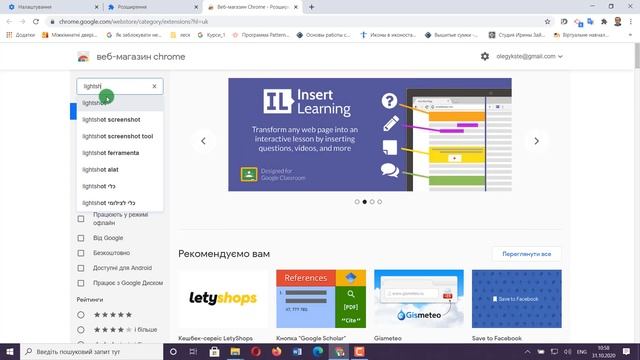Select the four stars і більше rating
This screenshot has height=360, width=640.
coord(81,329)
